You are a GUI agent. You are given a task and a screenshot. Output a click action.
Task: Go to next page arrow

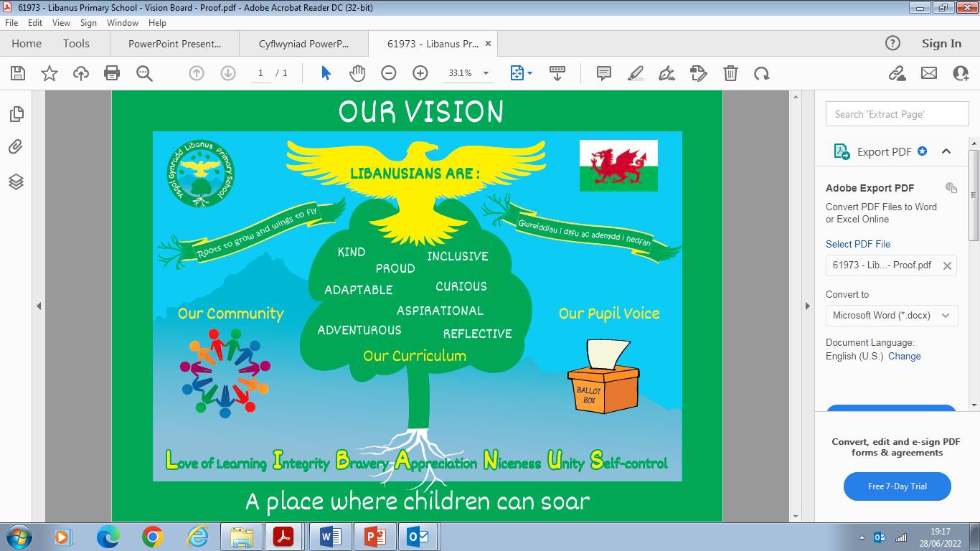pos(228,73)
